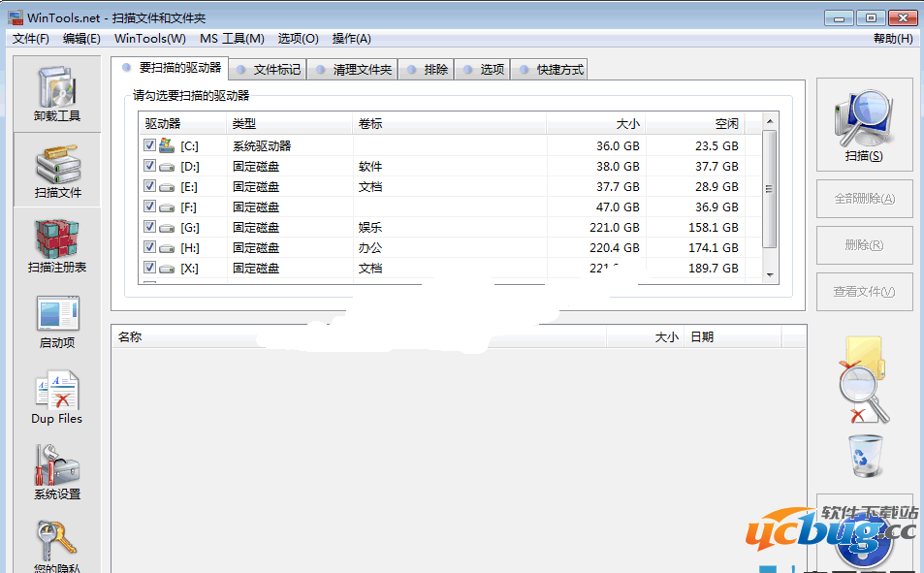Toggle the X: drive 文档 checkbox
Image resolution: width=924 pixels, height=573 pixels.
click(x=150, y=269)
